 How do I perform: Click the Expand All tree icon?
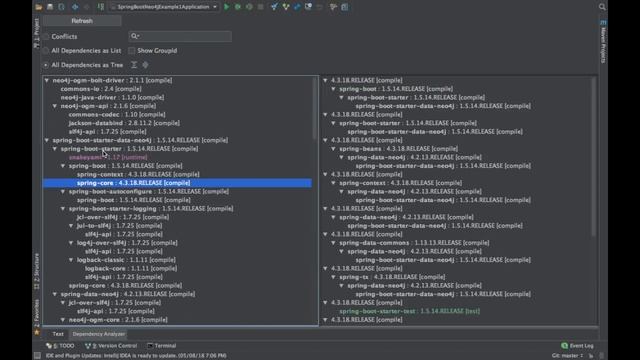134,65
